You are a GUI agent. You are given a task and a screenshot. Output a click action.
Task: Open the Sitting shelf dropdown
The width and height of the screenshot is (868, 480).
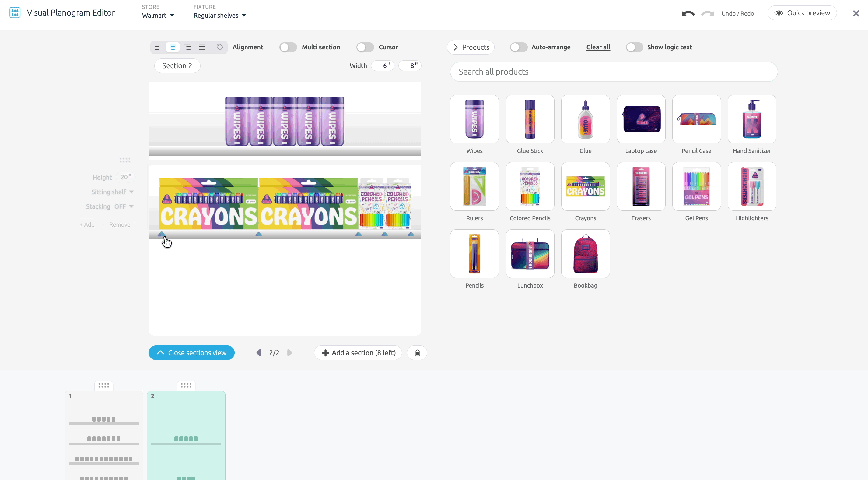coord(113,192)
